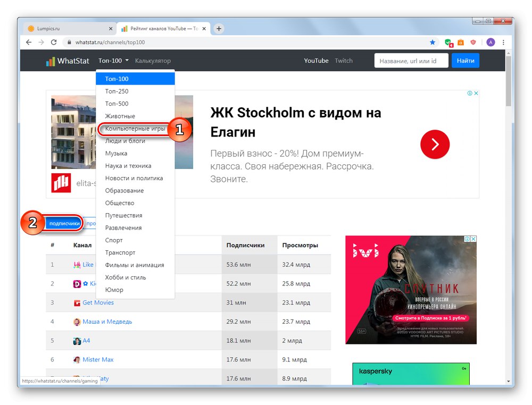
Task: Switch to YouTube platform
Action: tap(316, 61)
